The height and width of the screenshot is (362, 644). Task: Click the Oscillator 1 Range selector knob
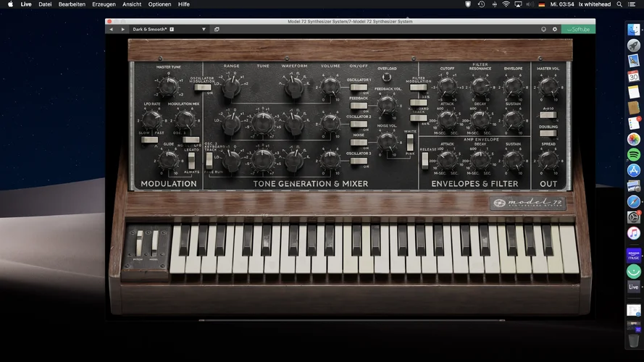click(232, 87)
